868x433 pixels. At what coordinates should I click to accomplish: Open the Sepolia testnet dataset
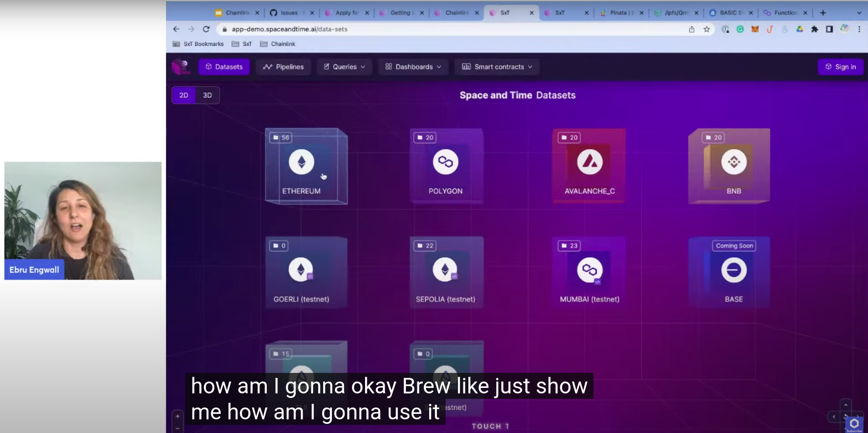(x=446, y=273)
